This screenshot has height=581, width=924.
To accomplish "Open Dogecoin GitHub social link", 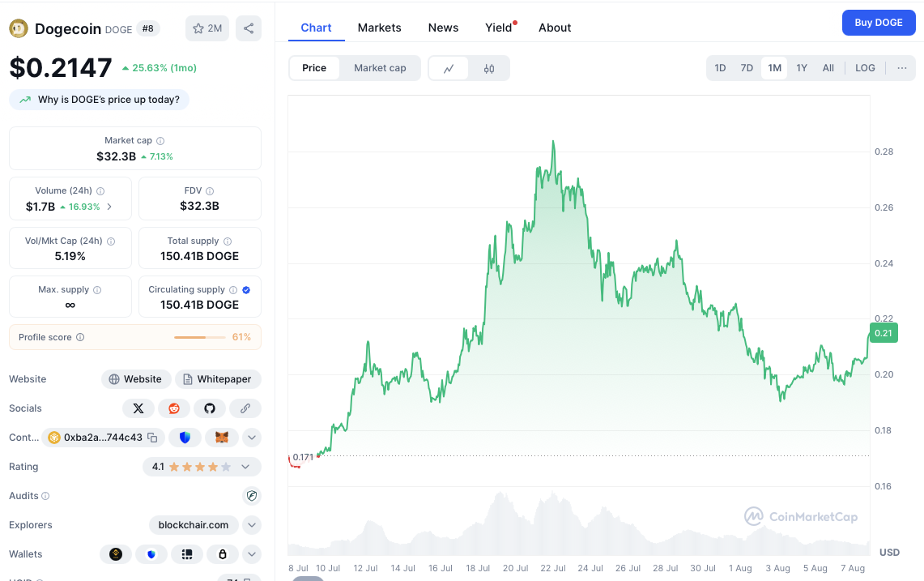I will (210, 408).
